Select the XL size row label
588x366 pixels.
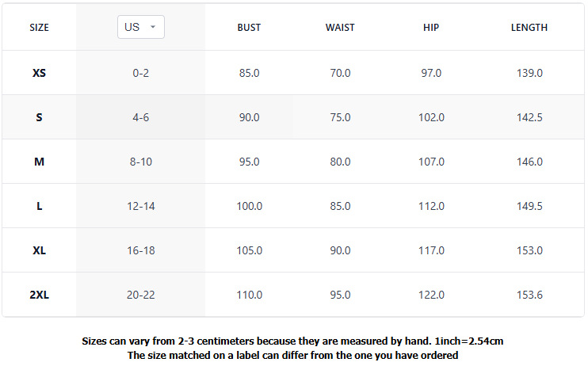tap(39, 250)
